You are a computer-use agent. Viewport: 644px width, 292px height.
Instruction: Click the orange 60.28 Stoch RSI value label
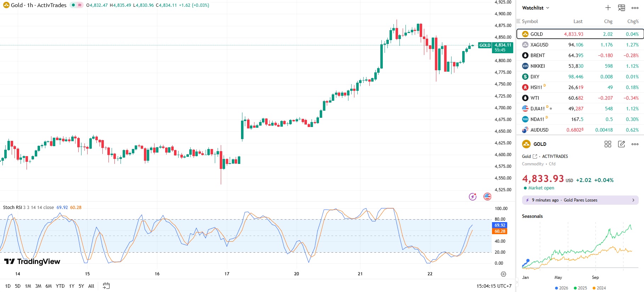click(x=500, y=231)
